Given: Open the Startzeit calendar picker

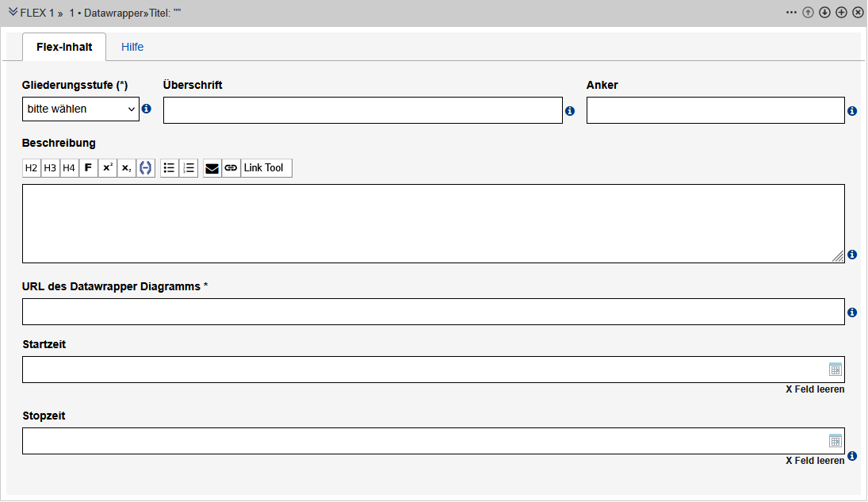Looking at the screenshot, I should click(835, 370).
